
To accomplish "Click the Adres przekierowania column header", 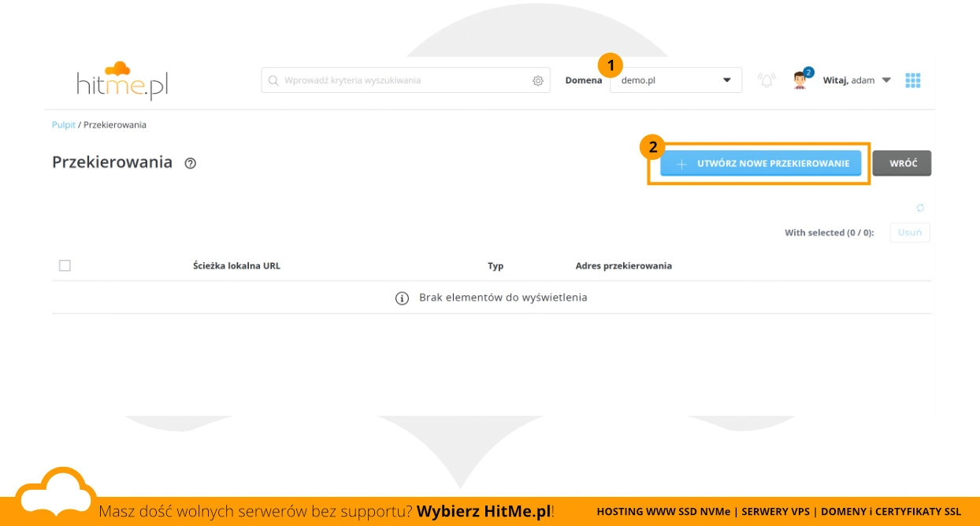I will pos(624,266).
